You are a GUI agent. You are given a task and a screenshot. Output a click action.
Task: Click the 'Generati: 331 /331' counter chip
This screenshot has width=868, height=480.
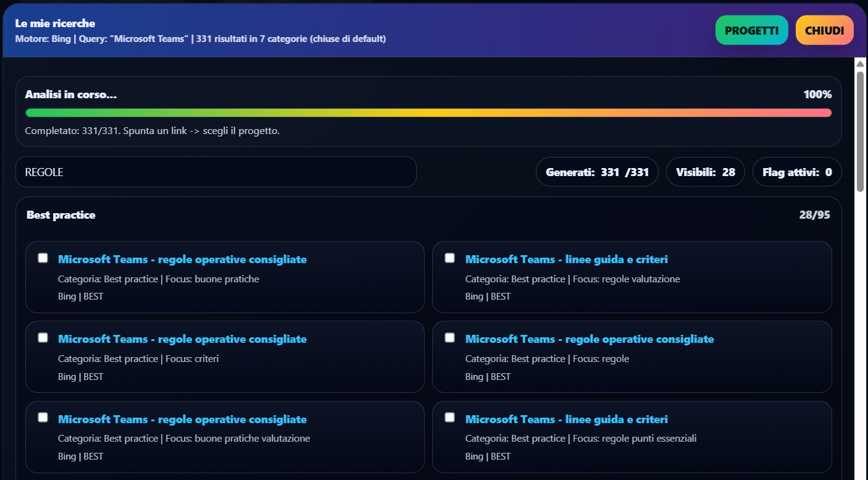pos(597,172)
